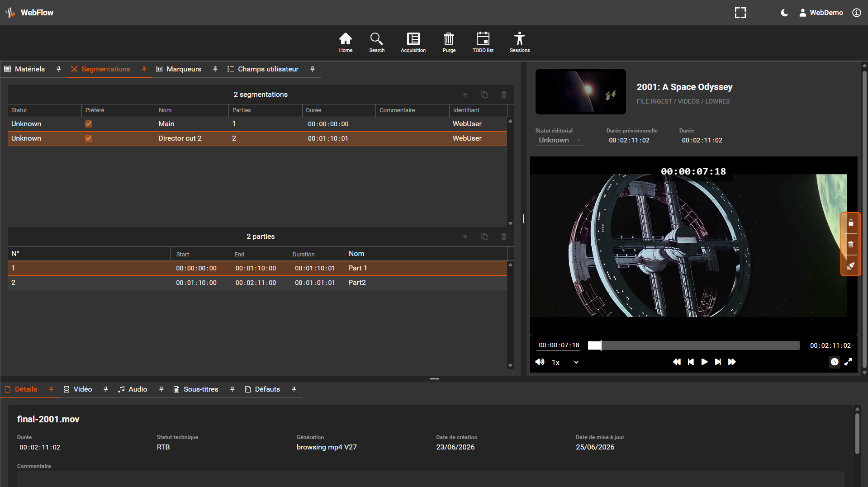
Task: Add a new segmentation with plus icon
Action: pos(465,95)
